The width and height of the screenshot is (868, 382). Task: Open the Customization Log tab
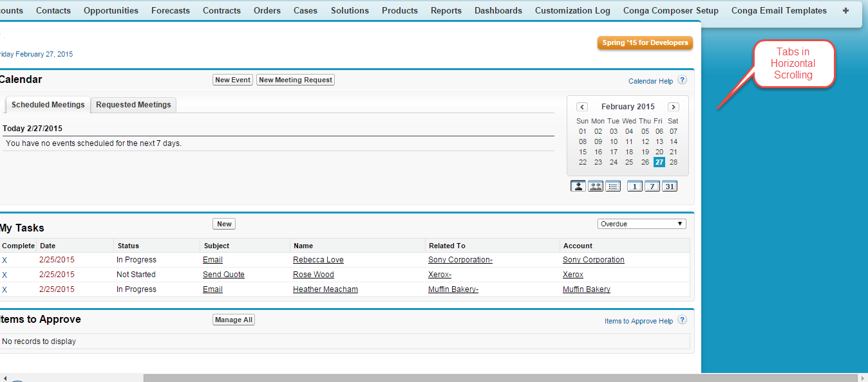[572, 10]
